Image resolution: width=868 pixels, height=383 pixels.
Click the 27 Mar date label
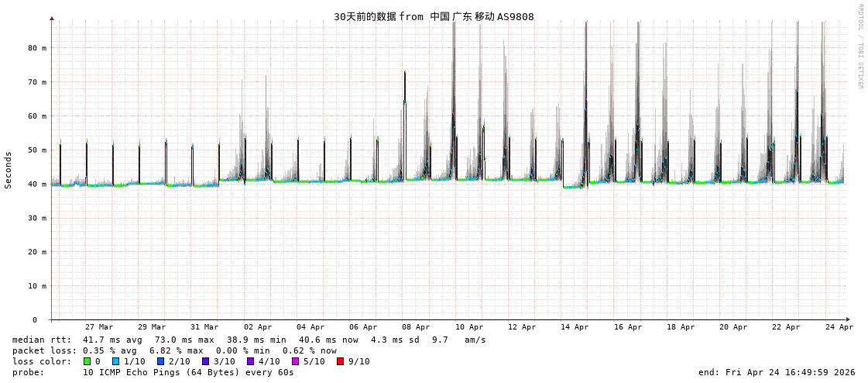(99, 327)
